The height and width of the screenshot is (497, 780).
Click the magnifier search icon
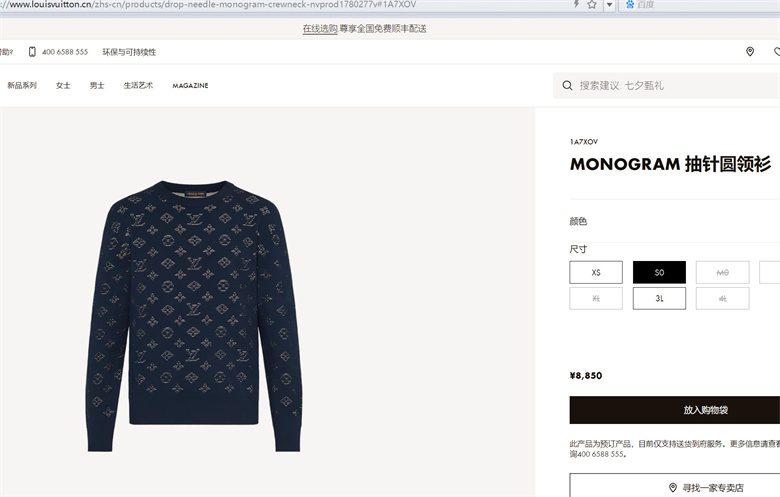(567, 86)
